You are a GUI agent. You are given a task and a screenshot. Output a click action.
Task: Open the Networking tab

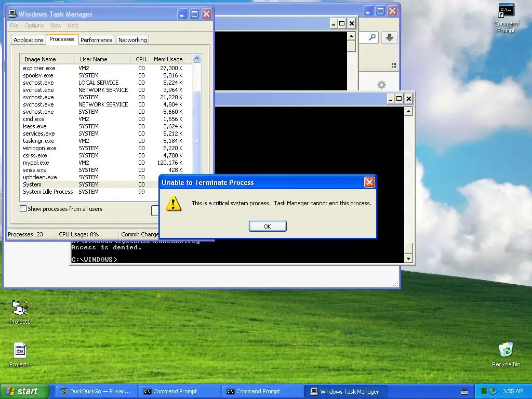click(132, 40)
